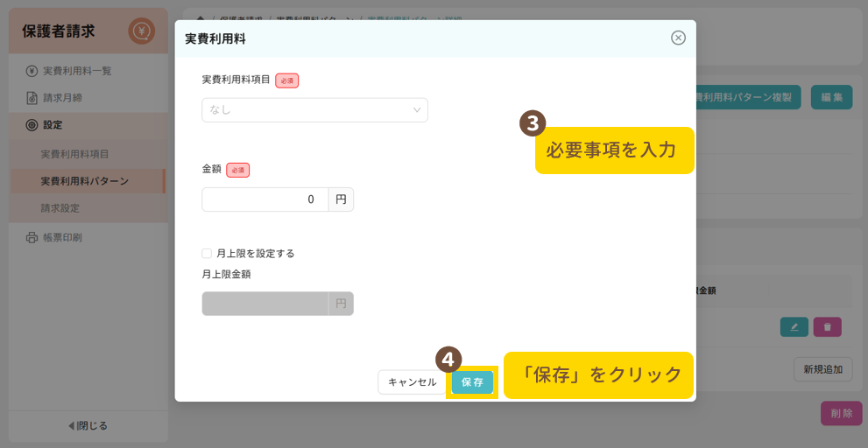Click the pink trash delete icon button

point(828,326)
